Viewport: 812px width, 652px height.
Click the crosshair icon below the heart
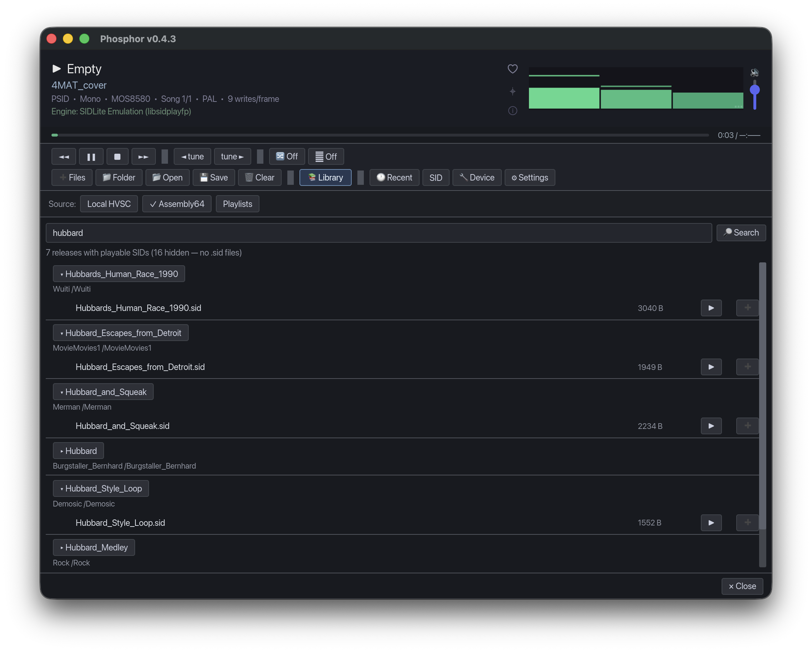click(x=512, y=91)
